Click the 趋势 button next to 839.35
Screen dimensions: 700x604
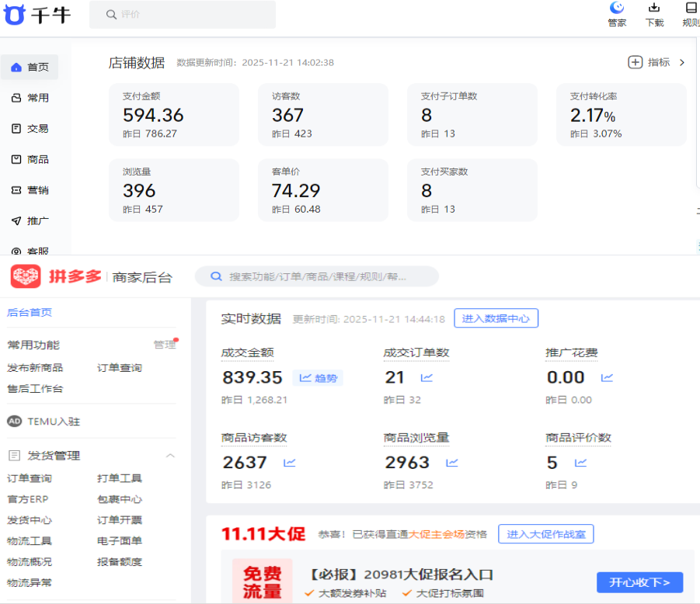pos(318,378)
